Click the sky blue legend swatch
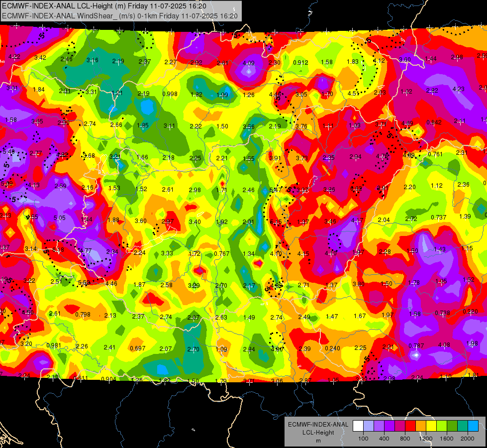487x448 pixels. click(x=473, y=426)
